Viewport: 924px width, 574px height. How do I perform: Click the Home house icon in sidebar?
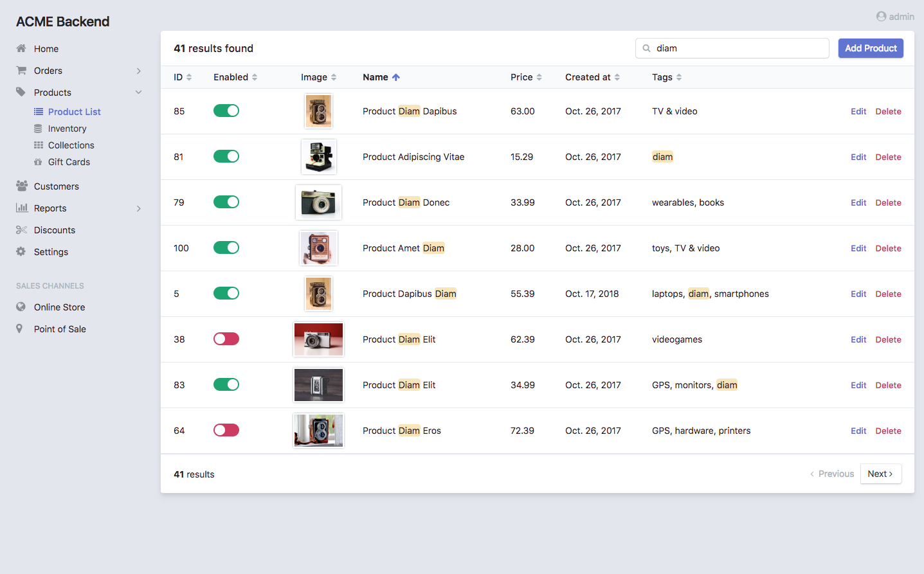click(21, 49)
